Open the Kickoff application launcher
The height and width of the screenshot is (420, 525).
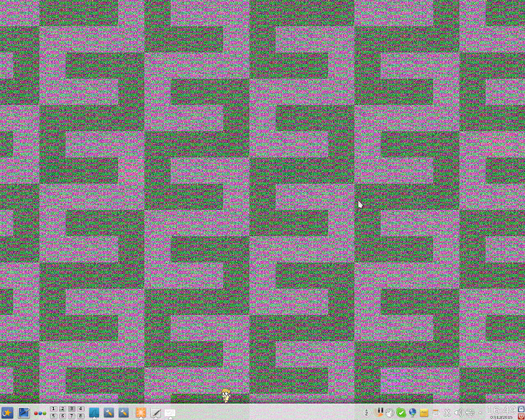8,413
